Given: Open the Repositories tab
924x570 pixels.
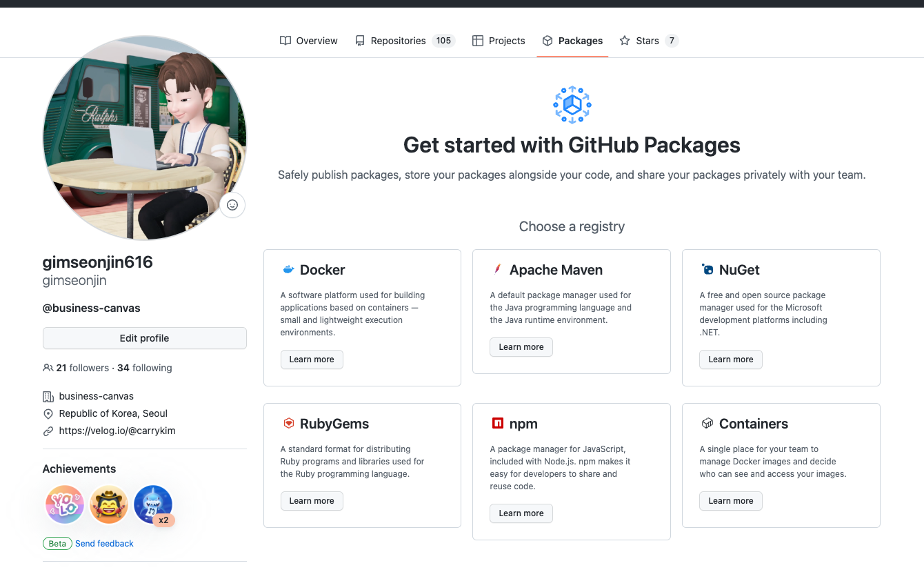Looking at the screenshot, I should [405, 41].
